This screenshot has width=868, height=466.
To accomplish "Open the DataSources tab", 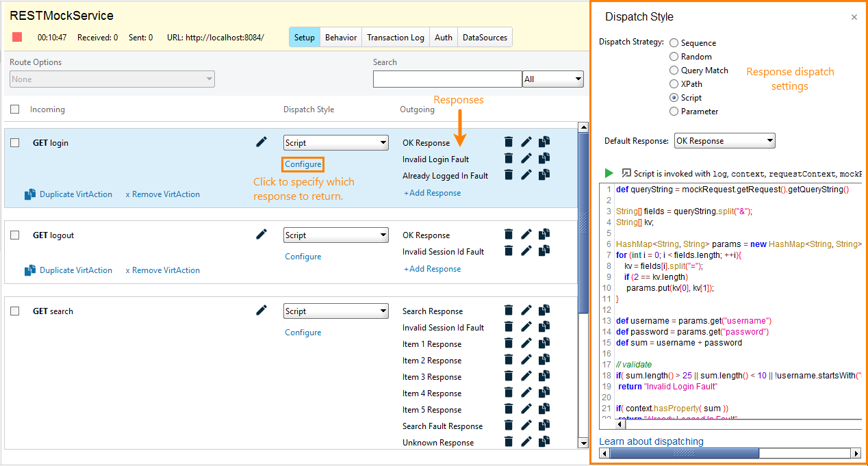I will [485, 38].
